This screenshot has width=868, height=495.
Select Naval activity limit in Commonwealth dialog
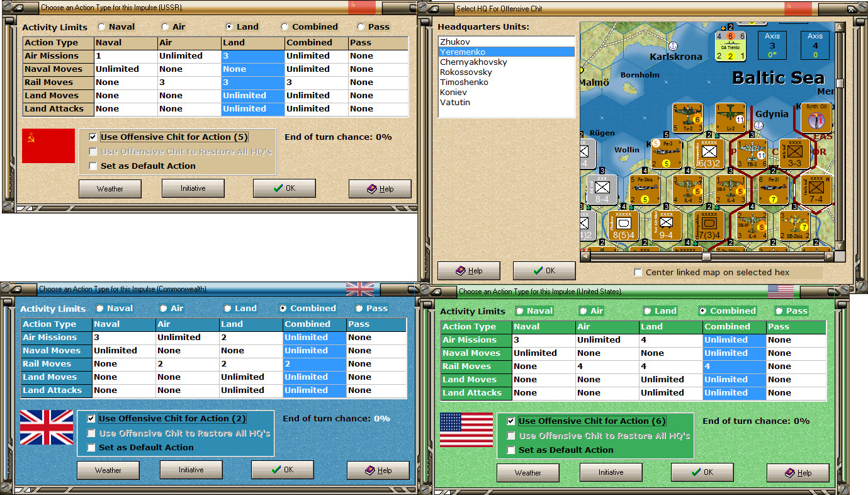pyautogui.click(x=99, y=309)
